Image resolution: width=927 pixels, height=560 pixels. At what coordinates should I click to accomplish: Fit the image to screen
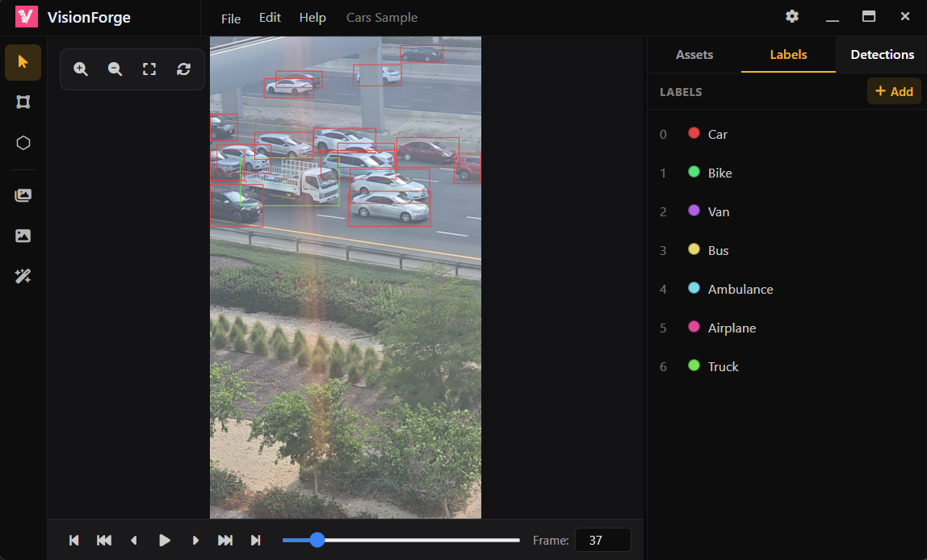click(x=149, y=69)
